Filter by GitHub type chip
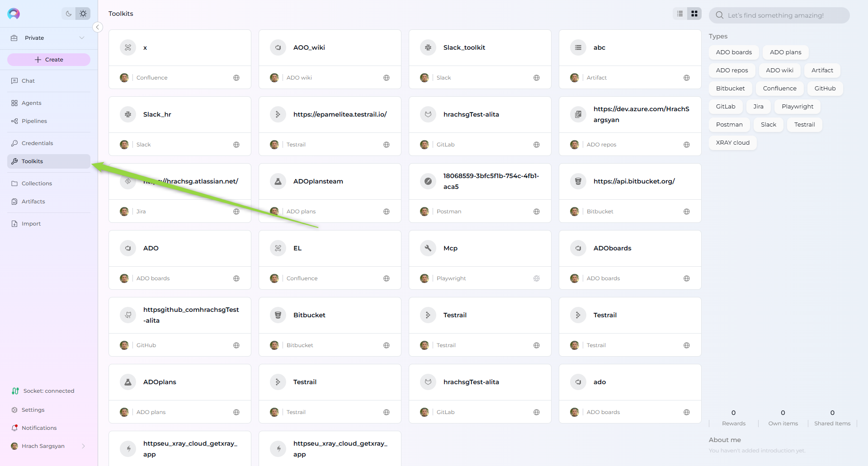Image resolution: width=868 pixels, height=466 pixels. point(825,89)
